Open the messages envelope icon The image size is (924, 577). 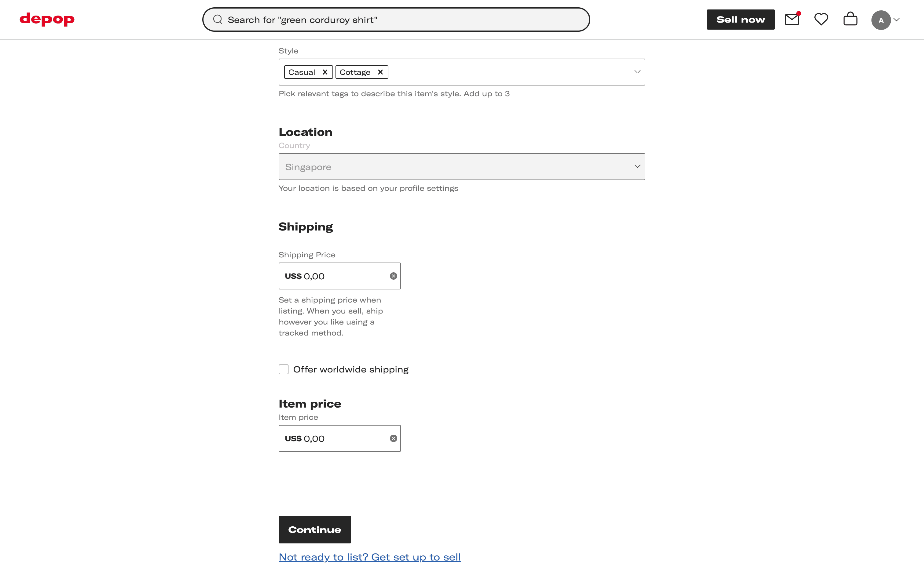coord(791,20)
